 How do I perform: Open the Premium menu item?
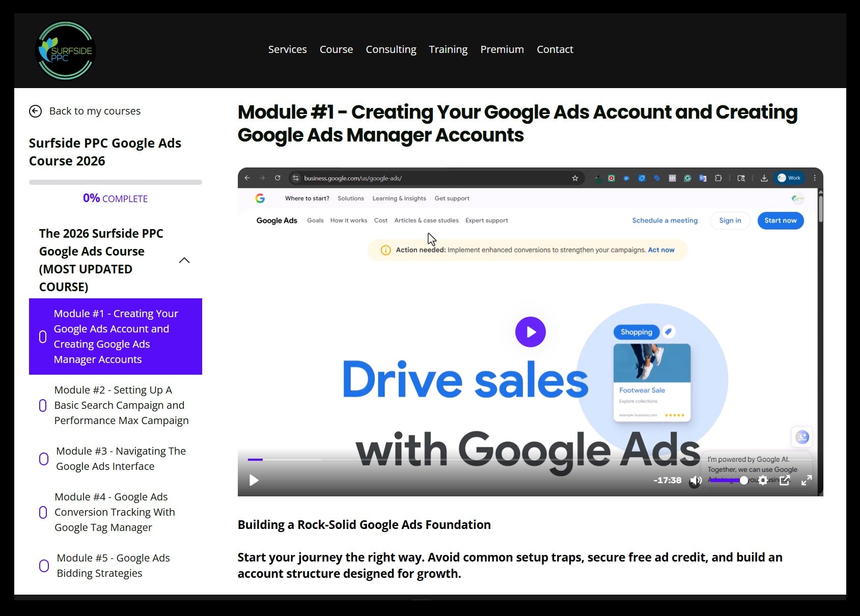click(502, 49)
